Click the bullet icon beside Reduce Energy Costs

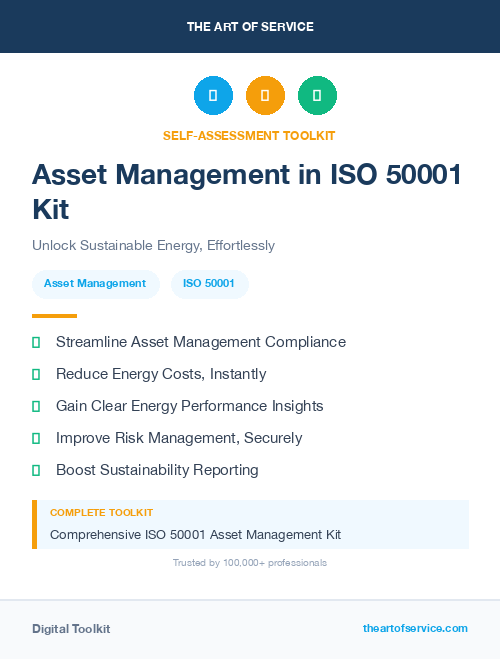(36, 374)
